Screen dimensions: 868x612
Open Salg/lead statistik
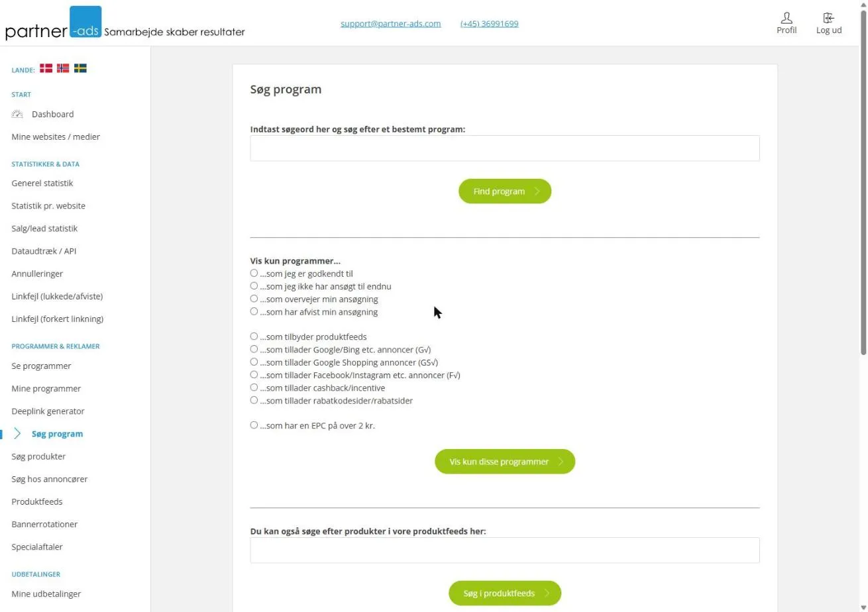tap(44, 228)
